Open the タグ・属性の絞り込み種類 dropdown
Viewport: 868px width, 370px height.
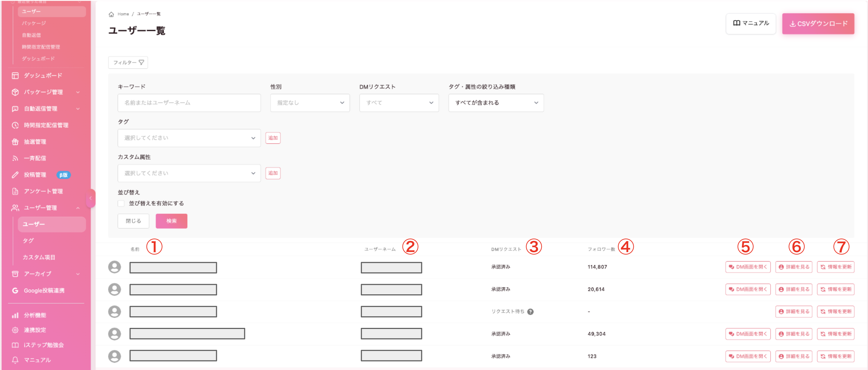[x=496, y=103]
